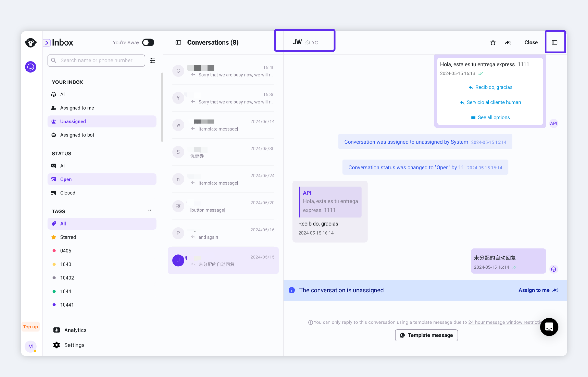
Task: Click the assign/forward conversation icon in header
Action: pos(508,43)
